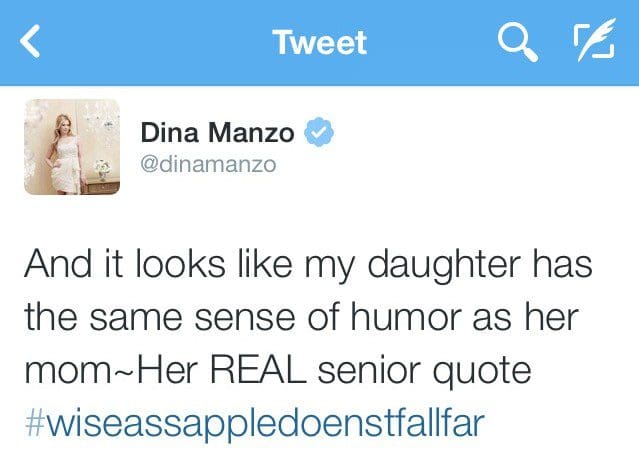The height and width of the screenshot is (462, 639).
Task: Click the word REAL in the tweet
Action: tap(258, 370)
